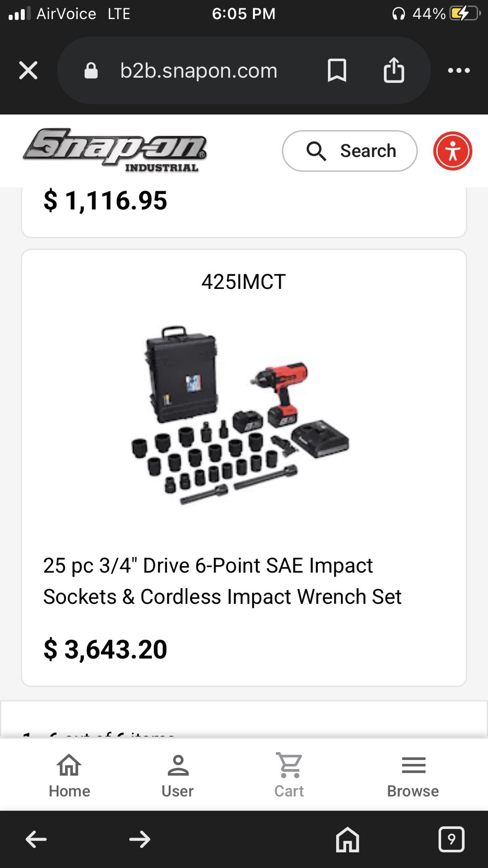Close the in-app browser with the X
The image size is (488, 868).
coord(28,71)
